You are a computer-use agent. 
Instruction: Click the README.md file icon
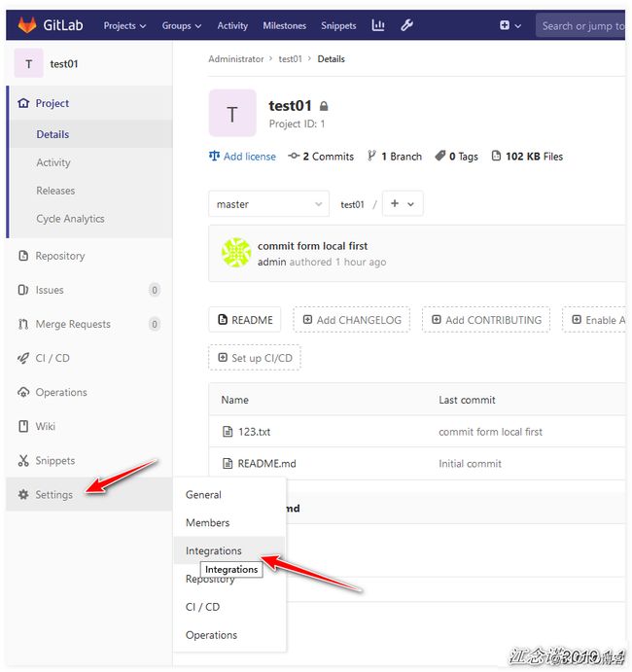(228, 463)
